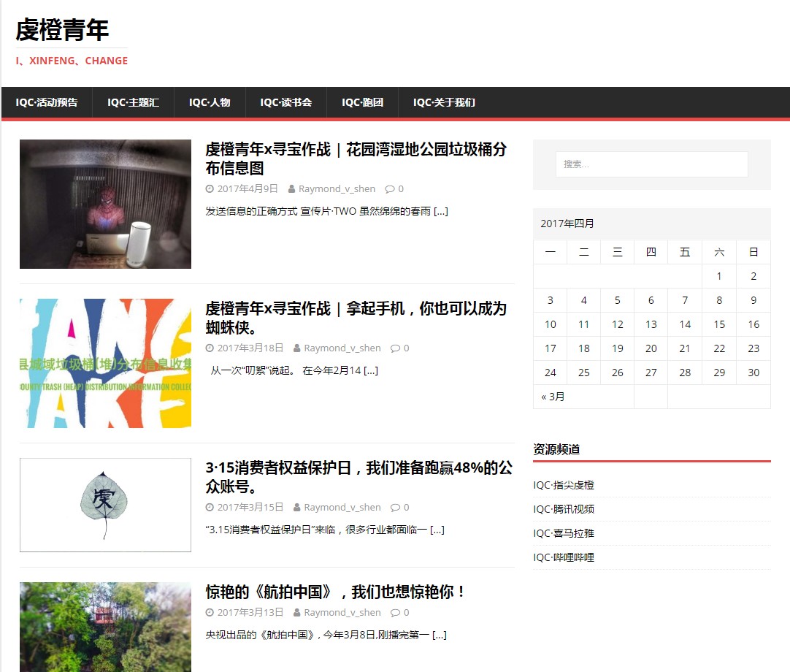
Task: Click the author icon on the 3·15 post
Action: point(297,508)
